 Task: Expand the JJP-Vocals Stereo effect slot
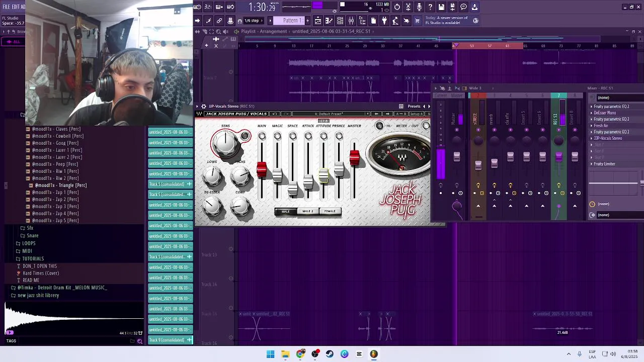tap(591, 138)
